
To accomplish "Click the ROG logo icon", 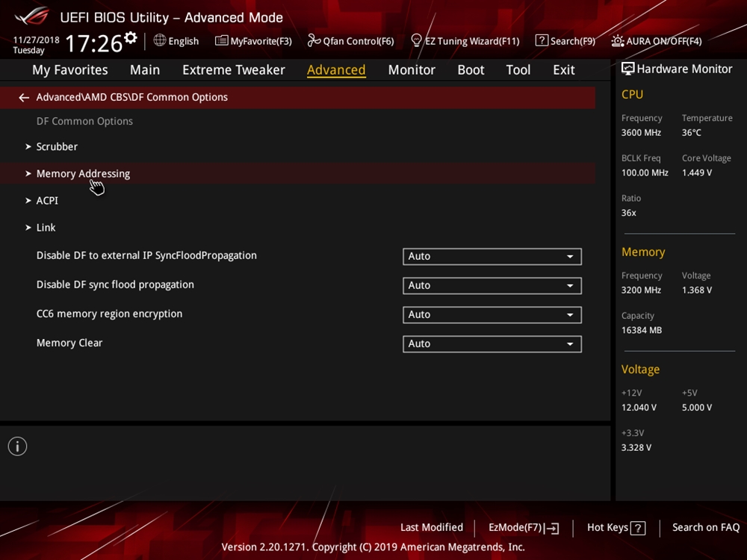I will click(x=32, y=16).
